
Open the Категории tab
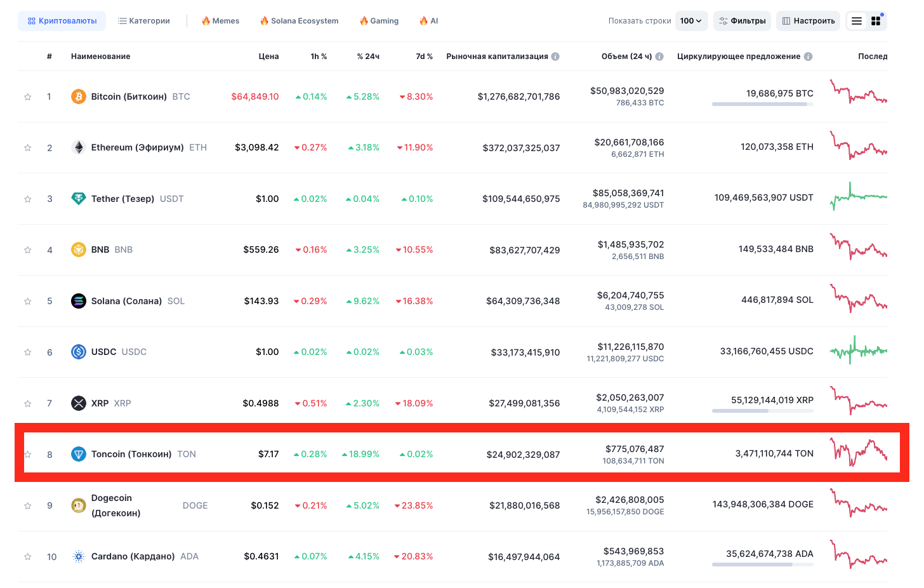tap(144, 21)
